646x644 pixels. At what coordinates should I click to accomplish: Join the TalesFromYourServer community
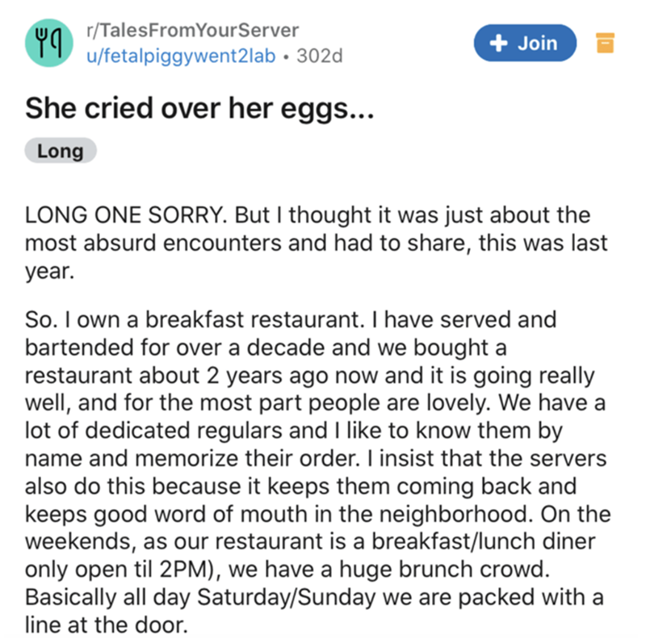tap(526, 44)
